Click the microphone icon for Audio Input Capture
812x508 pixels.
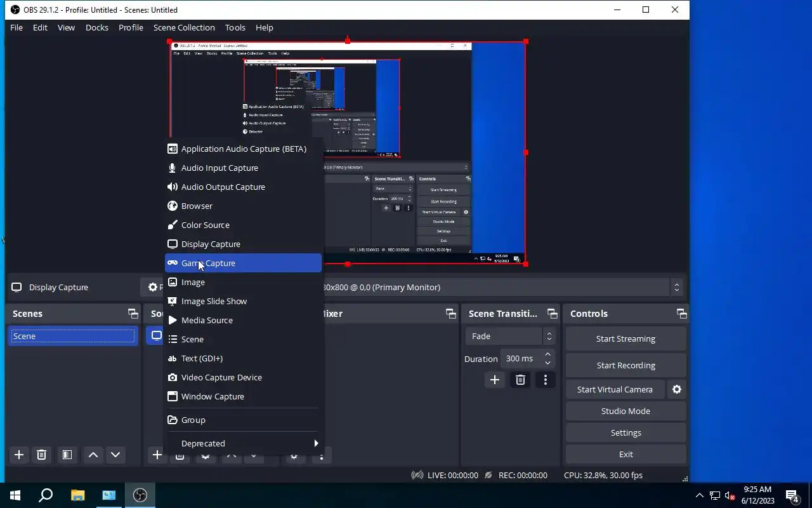[x=172, y=168]
